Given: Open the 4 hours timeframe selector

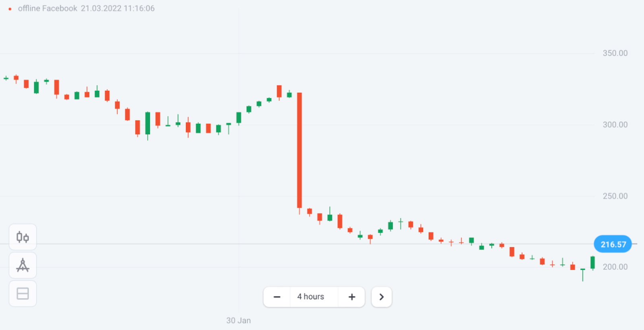Looking at the screenshot, I should click(310, 297).
